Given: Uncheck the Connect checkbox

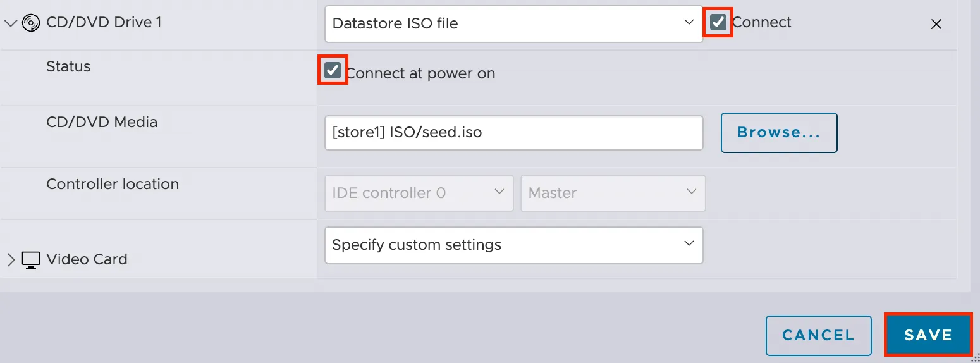Looking at the screenshot, I should point(718,23).
